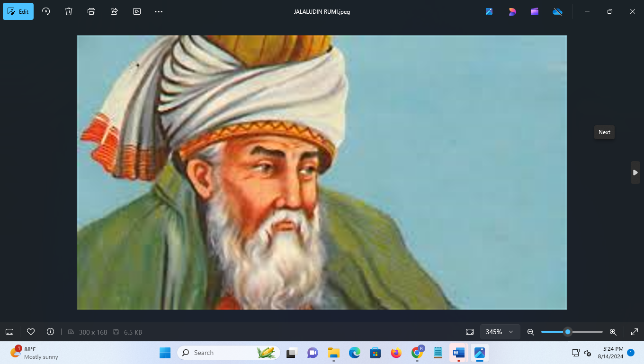Viewport: 644px width, 364px height.
Task: Open the Share option
Action: (x=114, y=11)
